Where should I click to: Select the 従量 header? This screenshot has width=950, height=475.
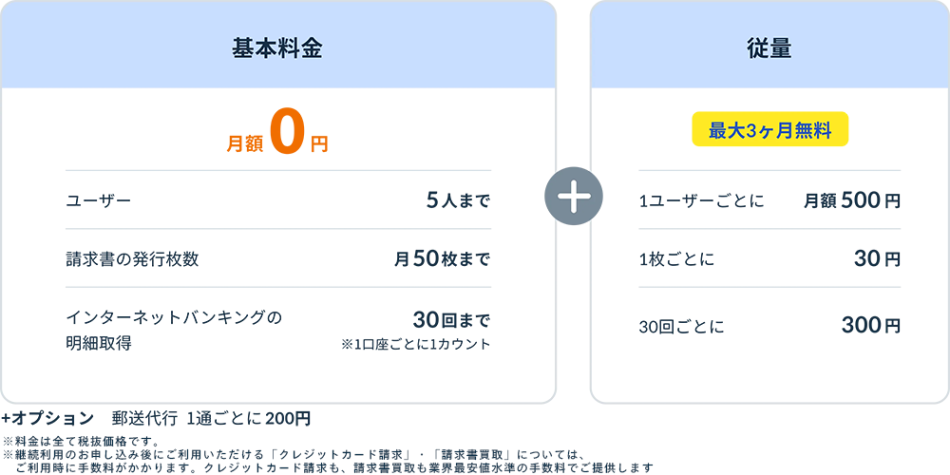769,48
